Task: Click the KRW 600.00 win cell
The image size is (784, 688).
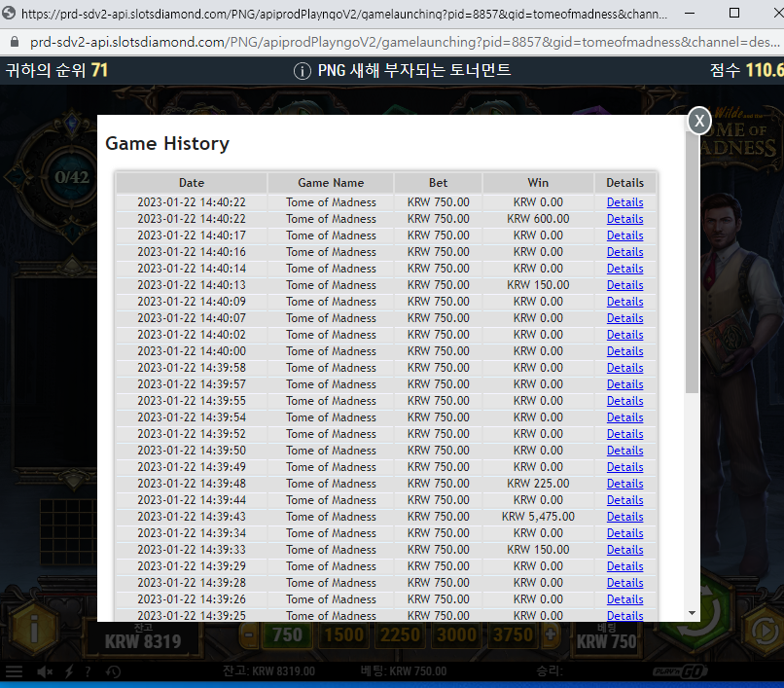Action: [538, 219]
